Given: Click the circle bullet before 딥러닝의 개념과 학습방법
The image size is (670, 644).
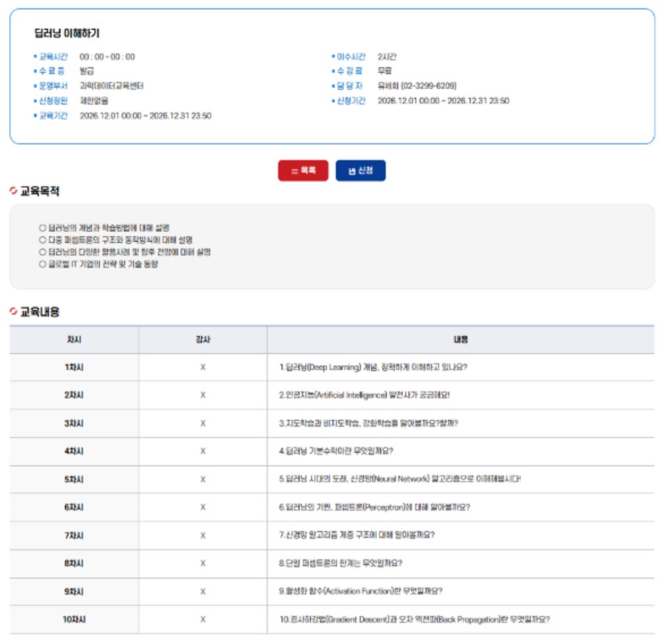Looking at the screenshot, I should point(43,228).
